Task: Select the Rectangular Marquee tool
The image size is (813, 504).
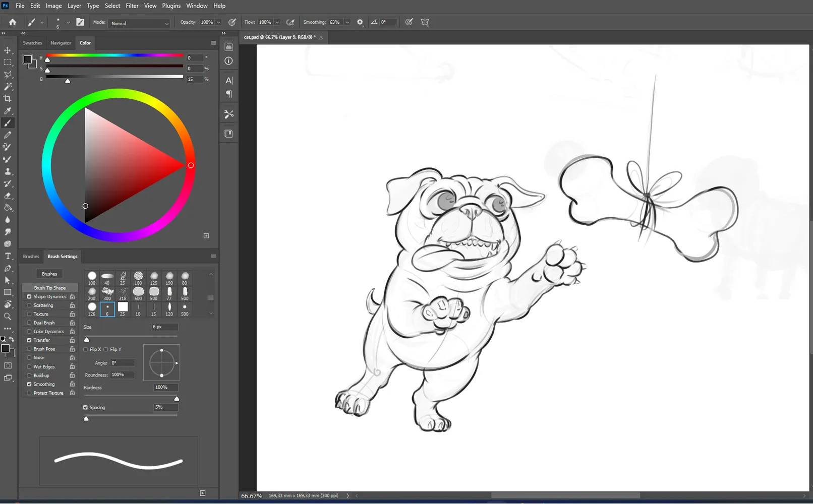Action: tap(8, 62)
